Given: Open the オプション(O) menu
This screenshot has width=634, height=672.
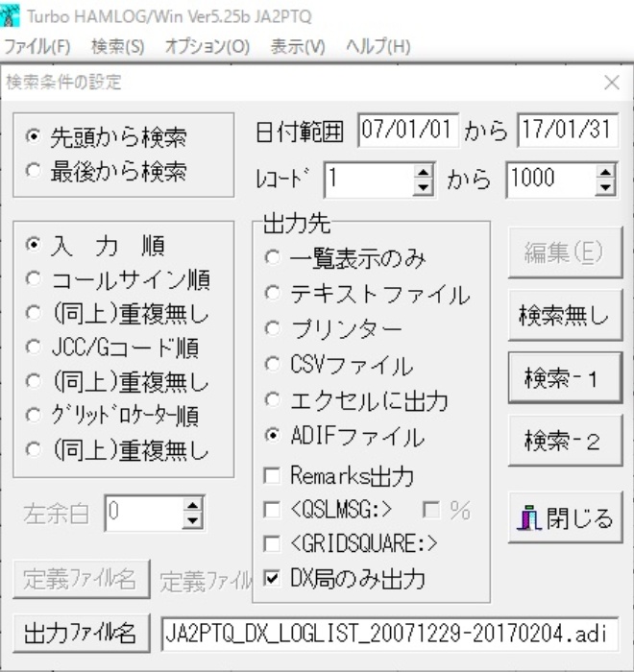Looking at the screenshot, I should coord(207,46).
